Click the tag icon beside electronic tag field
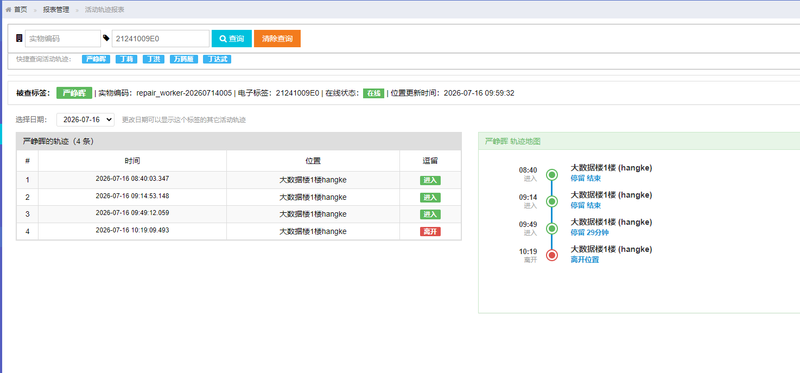 pyautogui.click(x=106, y=38)
